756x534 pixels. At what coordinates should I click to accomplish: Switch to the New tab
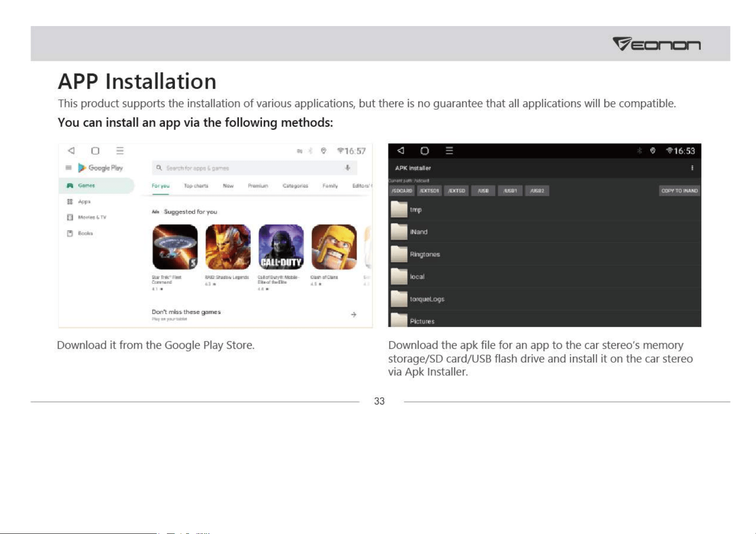(x=228, y=186)
